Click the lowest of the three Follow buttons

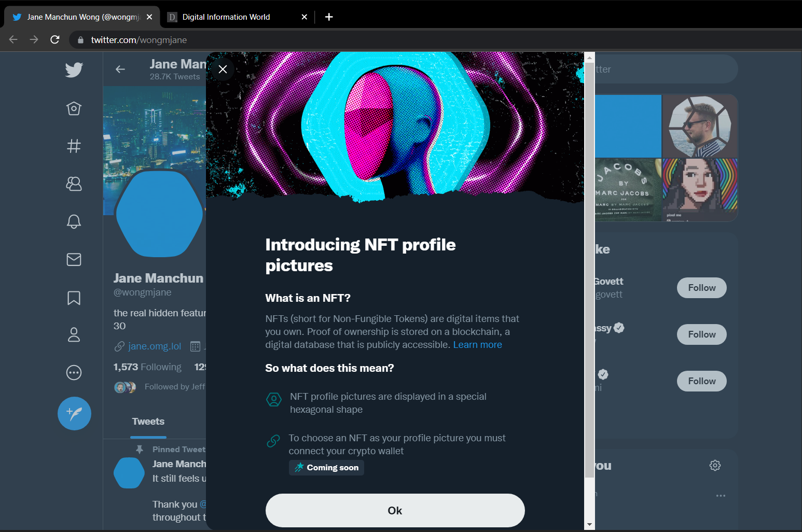point(701,381)
